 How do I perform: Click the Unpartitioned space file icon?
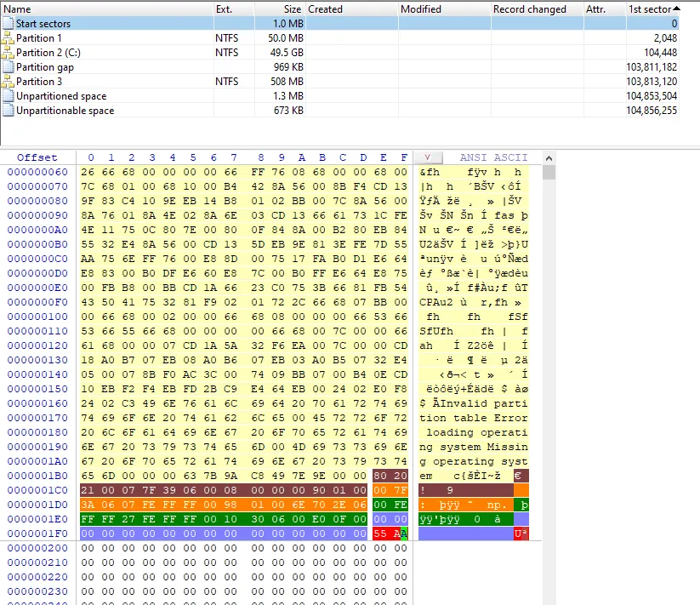[9, 96]
